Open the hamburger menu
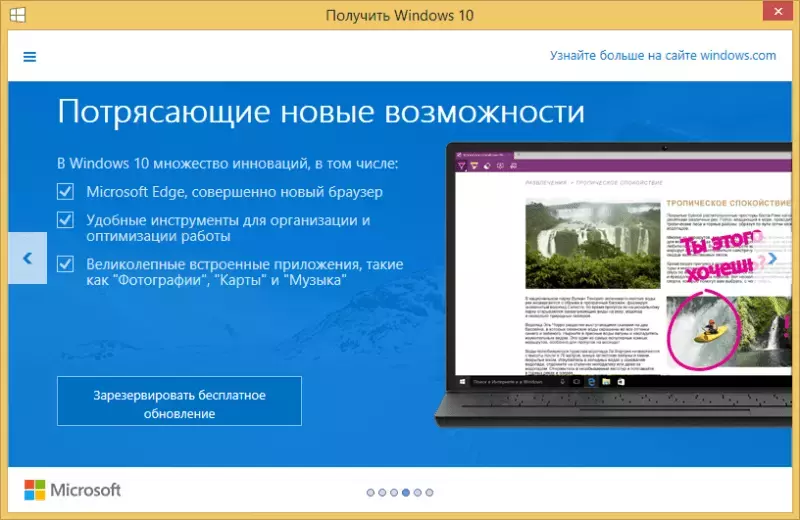The width and height of the screenshot is (800, 520). 30,57
